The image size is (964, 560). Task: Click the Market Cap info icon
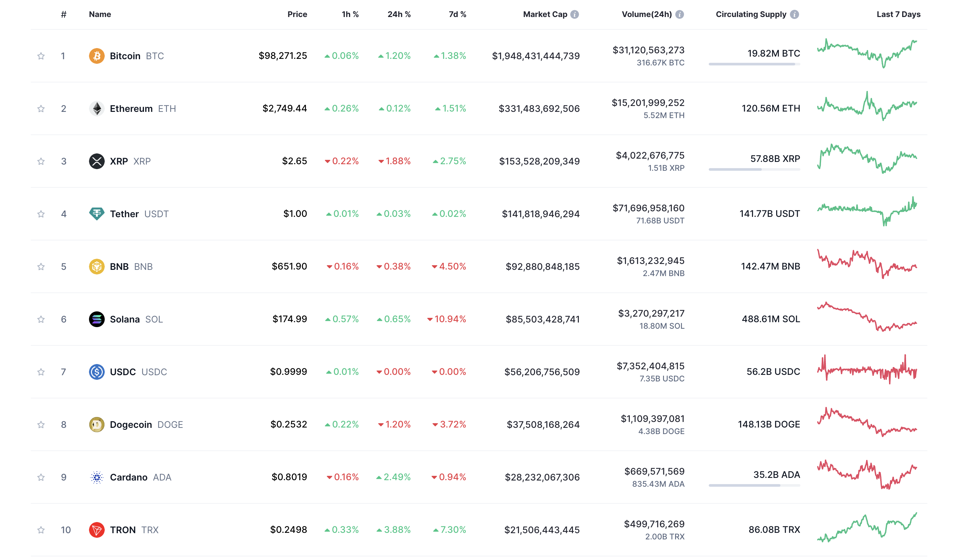click(575, 14)
